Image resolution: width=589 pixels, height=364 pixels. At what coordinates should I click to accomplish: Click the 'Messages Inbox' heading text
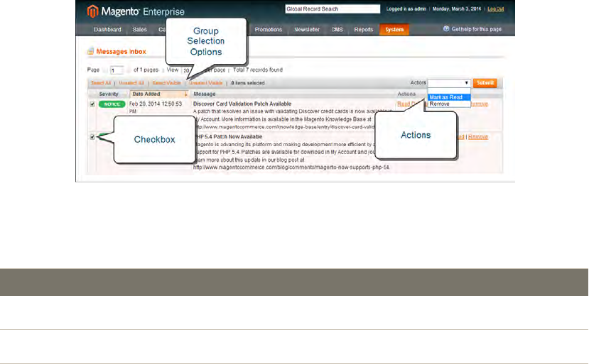[121, 51]
